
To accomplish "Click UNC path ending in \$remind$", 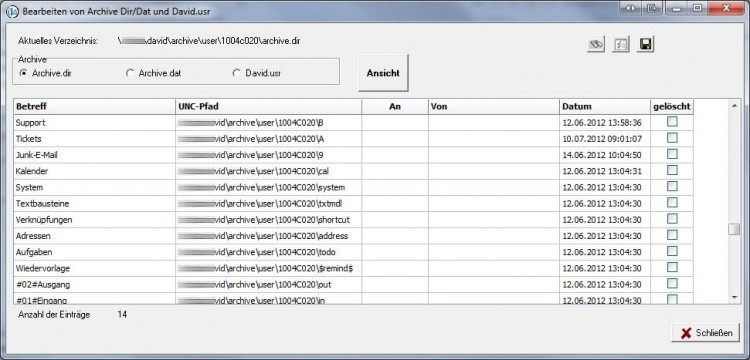I will (x=265, y=269).
